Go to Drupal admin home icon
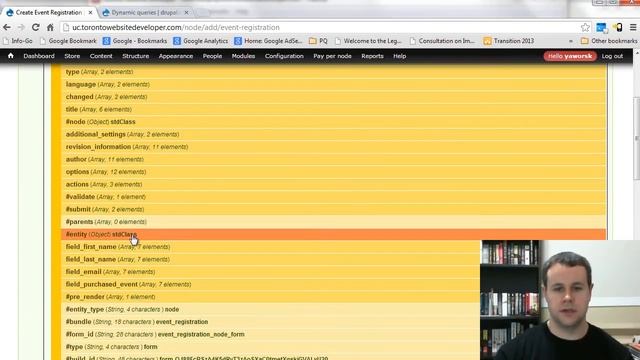Viewport: 640px width, 360px height. tap(11, 56)
